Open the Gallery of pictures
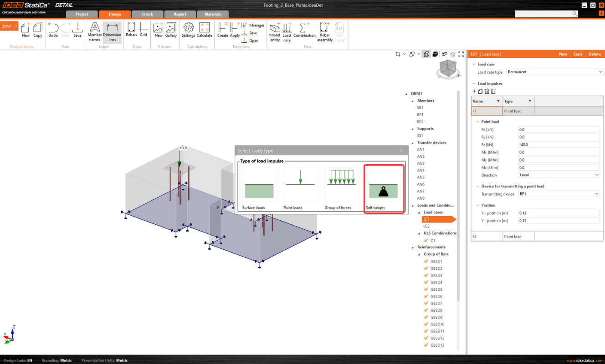The width and height of the screenshot is (605, 364). pos(171,30)
